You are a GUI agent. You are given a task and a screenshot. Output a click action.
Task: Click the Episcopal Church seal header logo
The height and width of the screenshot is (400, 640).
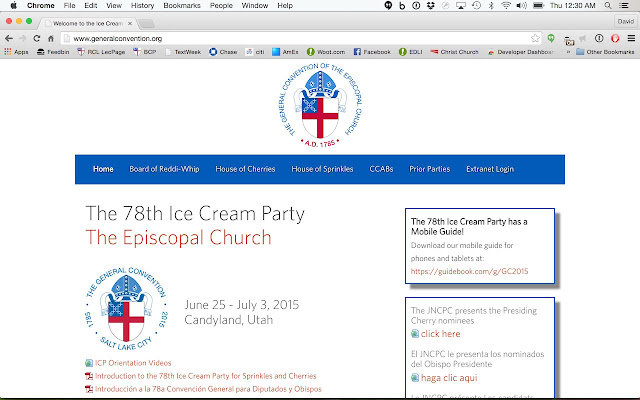(320, 105)
